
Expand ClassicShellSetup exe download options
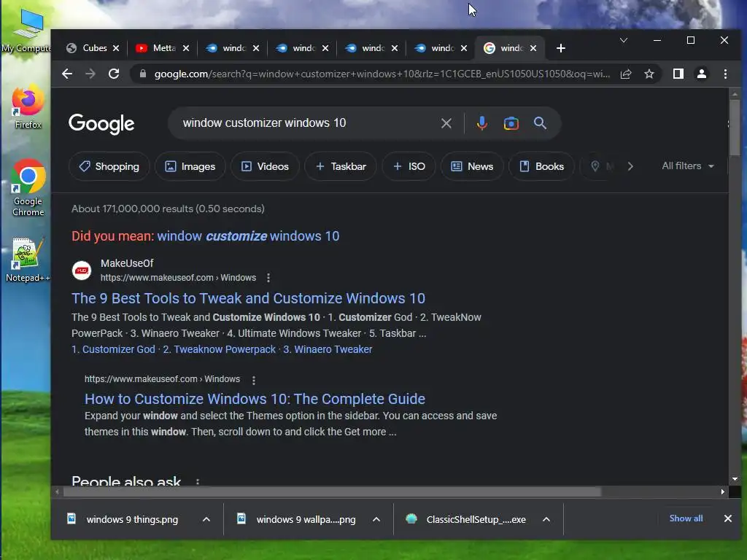point(546,519)
